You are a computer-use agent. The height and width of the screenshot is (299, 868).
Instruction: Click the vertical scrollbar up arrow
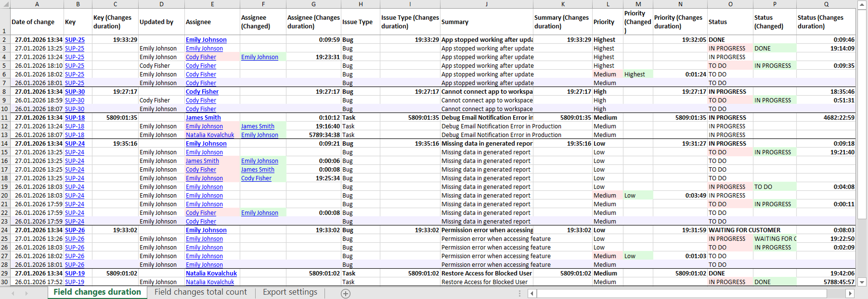click(x=862, y=4)
